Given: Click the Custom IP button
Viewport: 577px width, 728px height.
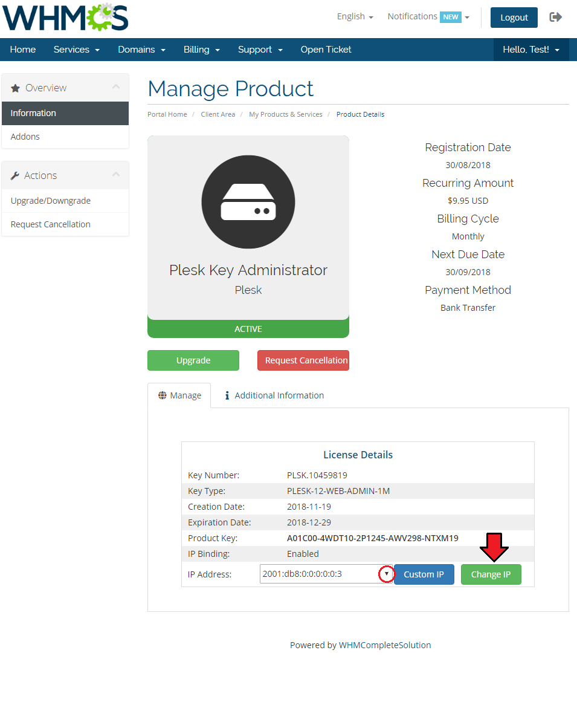Looking at the screenshot, I should (424, 574).
